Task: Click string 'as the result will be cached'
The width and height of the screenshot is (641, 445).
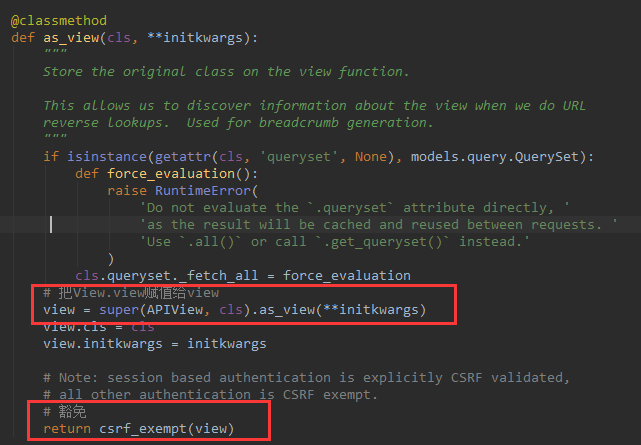Action: [379, 225]
